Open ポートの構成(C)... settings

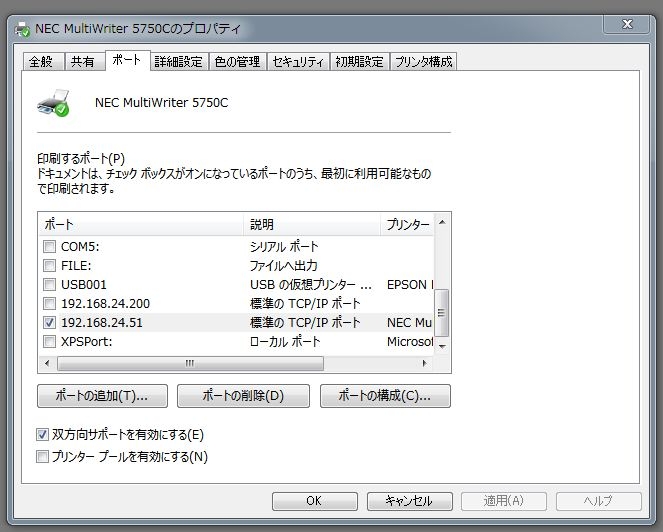[x=385, y=396]
